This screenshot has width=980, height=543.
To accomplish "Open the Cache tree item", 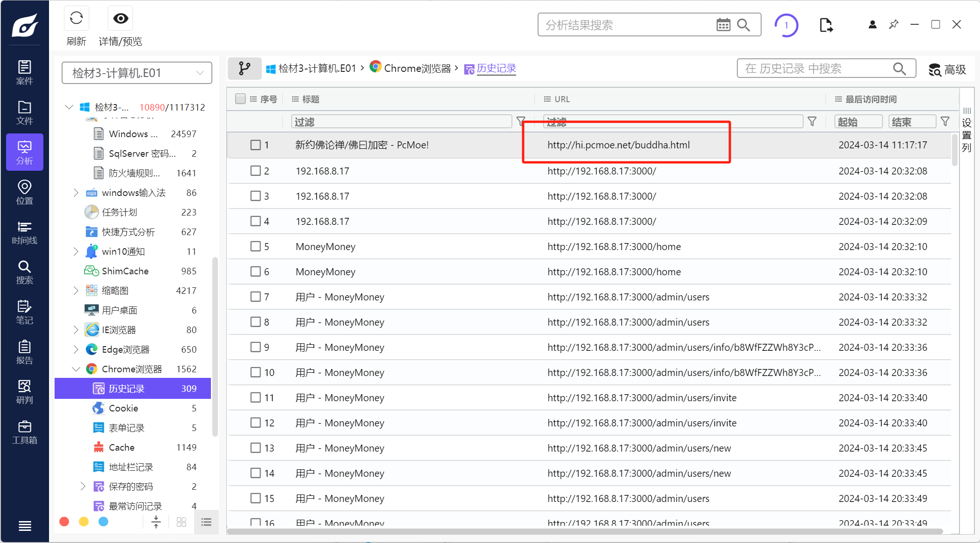I will pyautogui.click(x=121, y=447).
